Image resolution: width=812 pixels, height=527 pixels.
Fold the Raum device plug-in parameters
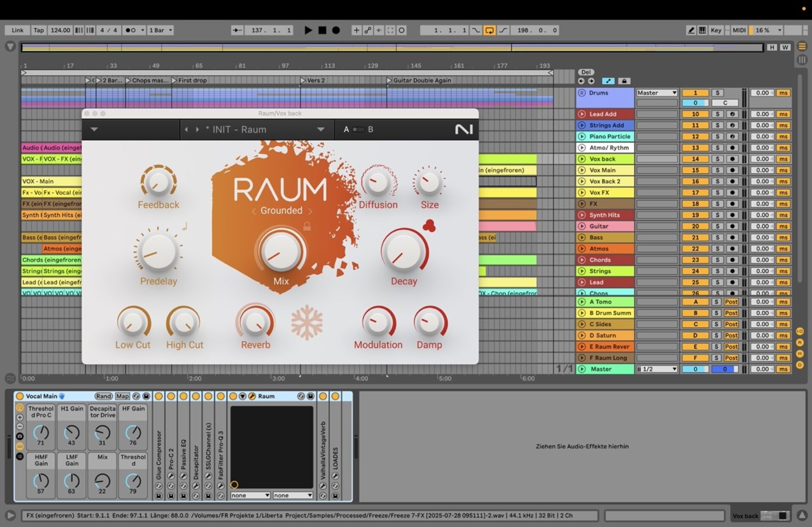pos(242,396)
